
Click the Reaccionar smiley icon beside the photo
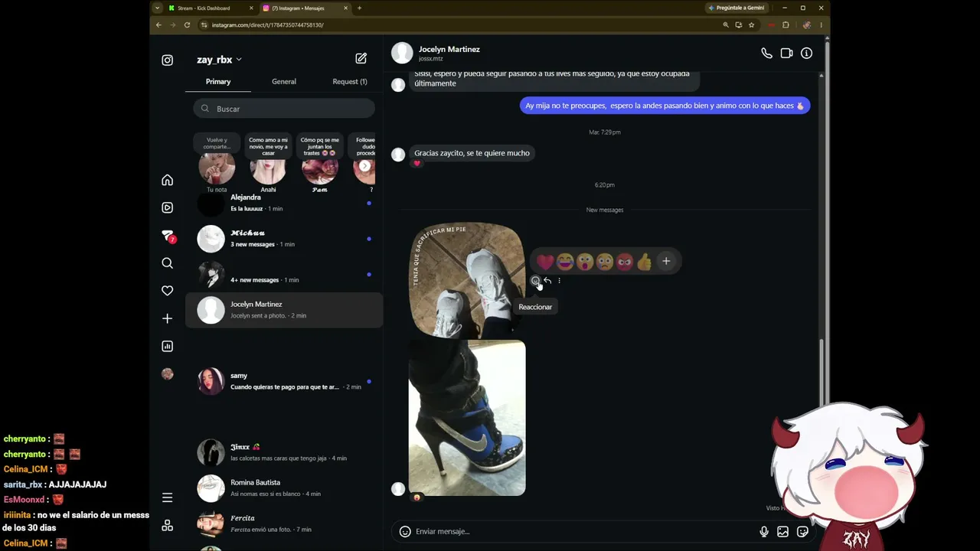point(535,281)
